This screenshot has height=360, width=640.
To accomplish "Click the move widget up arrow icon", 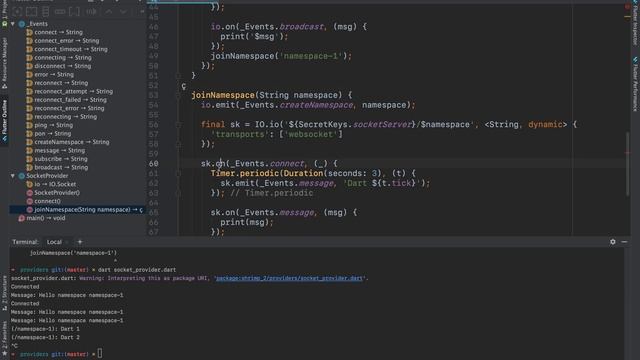I will click(109, 12).
